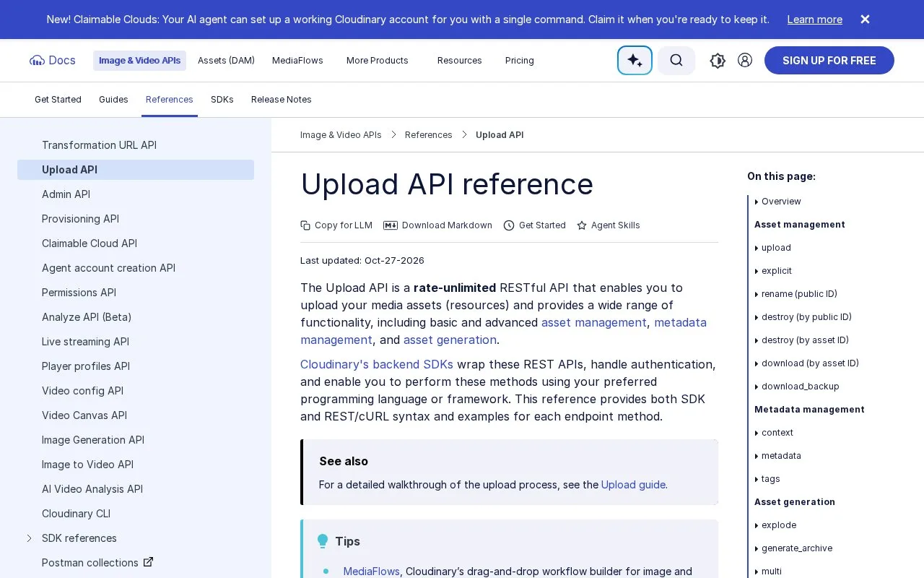Select Admin API in sidebar

pos(136,194)
